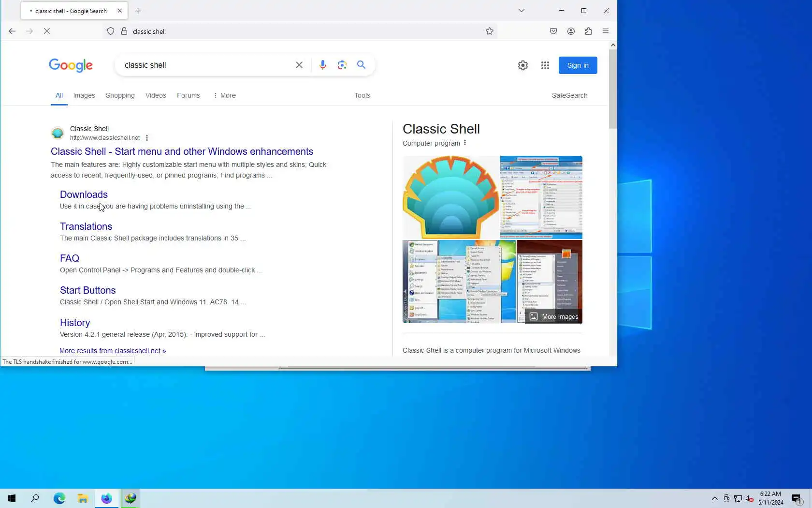Open Save to Pocket icon
Image resolution: width=812 pixels, height=508 pixels.
(553, 31)
